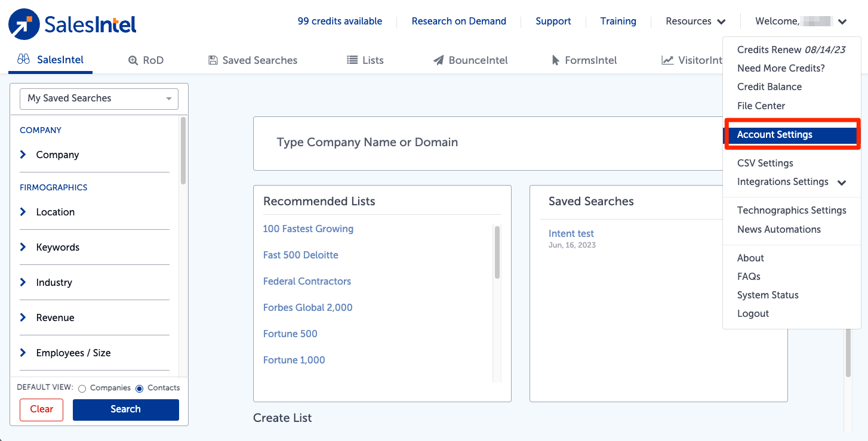
Task: Open the Support link
Action: click(x=553, y=21)
